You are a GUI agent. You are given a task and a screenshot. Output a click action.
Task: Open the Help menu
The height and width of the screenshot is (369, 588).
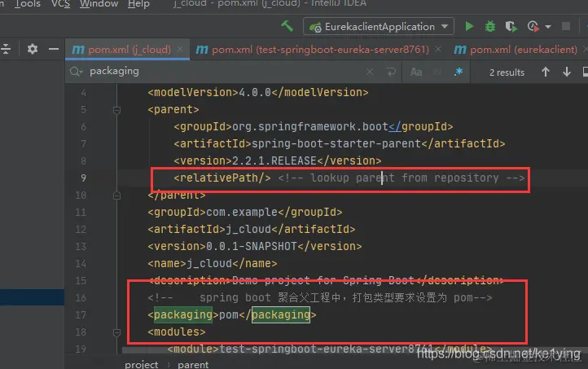tap(138, 4)
